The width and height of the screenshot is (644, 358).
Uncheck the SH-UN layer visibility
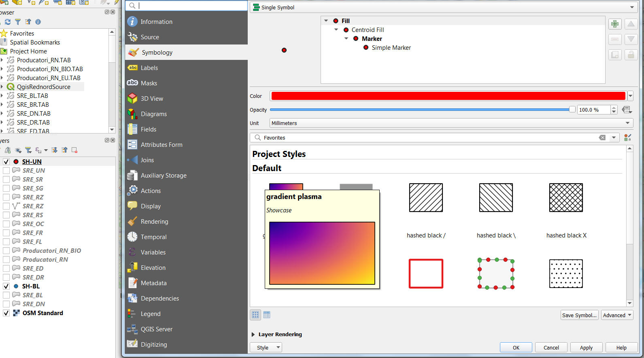pyautogui.click(x=6, y=162)
